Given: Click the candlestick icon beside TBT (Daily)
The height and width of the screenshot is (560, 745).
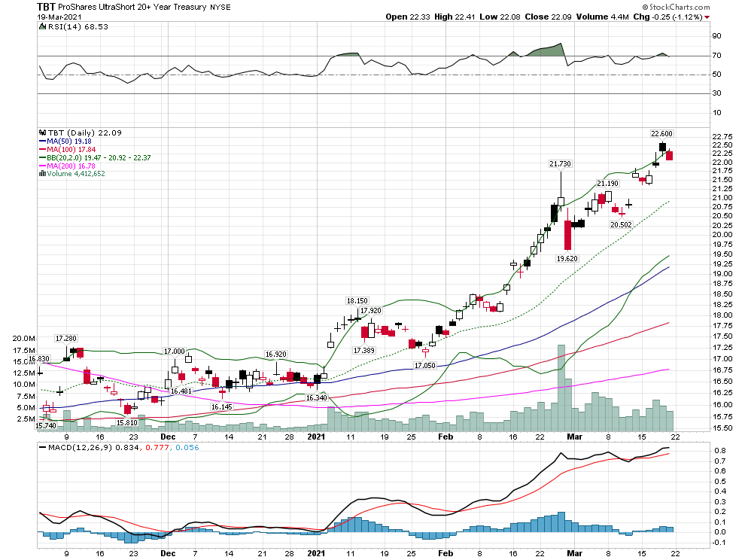Looking at the screenshot, I should [x=43, y=133].
